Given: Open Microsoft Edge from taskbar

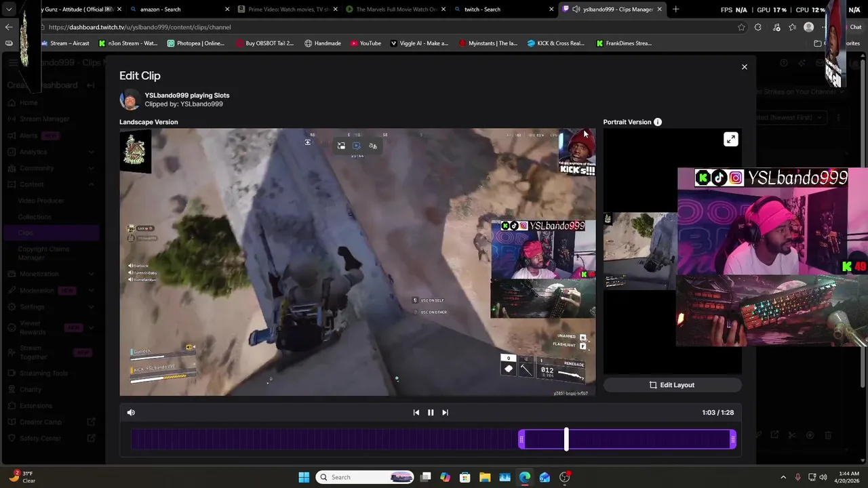Looking at the screenshot, I should [x=525, y=477].
